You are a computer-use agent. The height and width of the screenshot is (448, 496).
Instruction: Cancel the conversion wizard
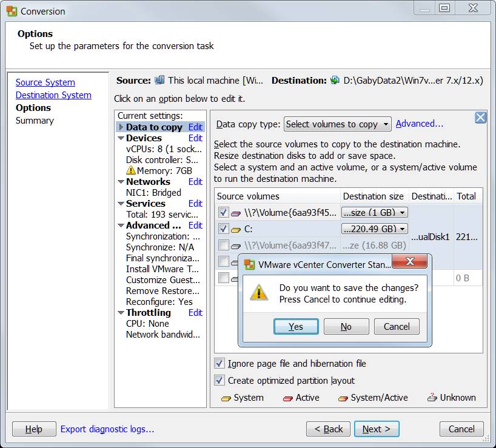461,429
